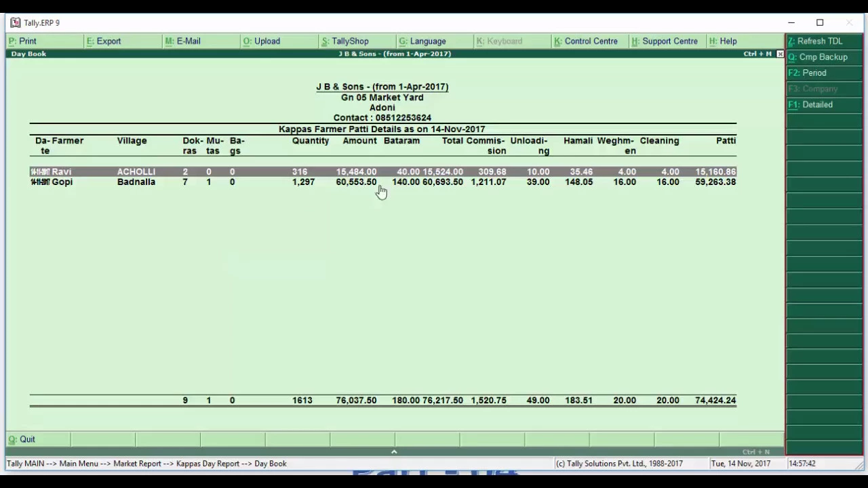Close the Day Book report with X
Screen dimensions: 868x488
(780, 54)
